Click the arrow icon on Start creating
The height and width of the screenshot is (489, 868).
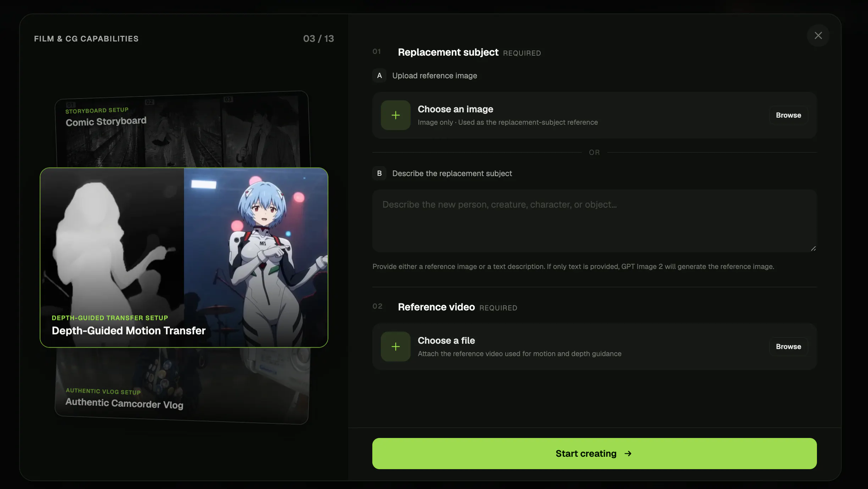pos(628,454)
